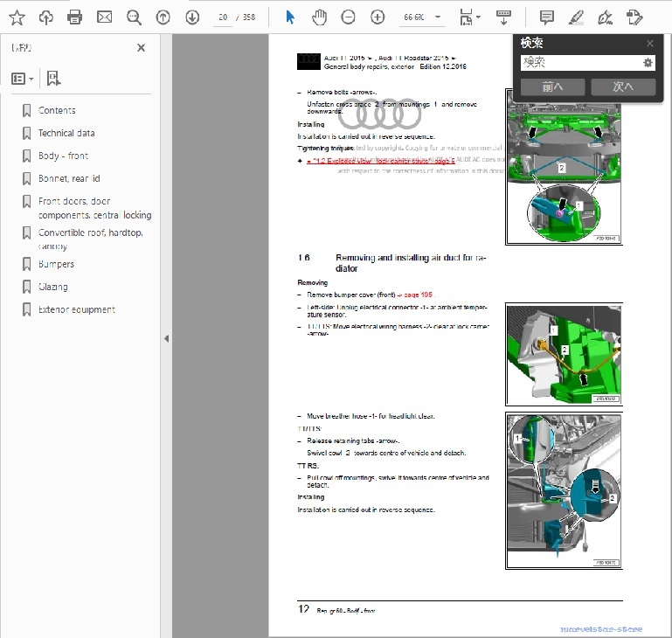Viewport: 672px width, 638px height.
Task: Click the previous result button 前へ
Action: pos(552,87)
